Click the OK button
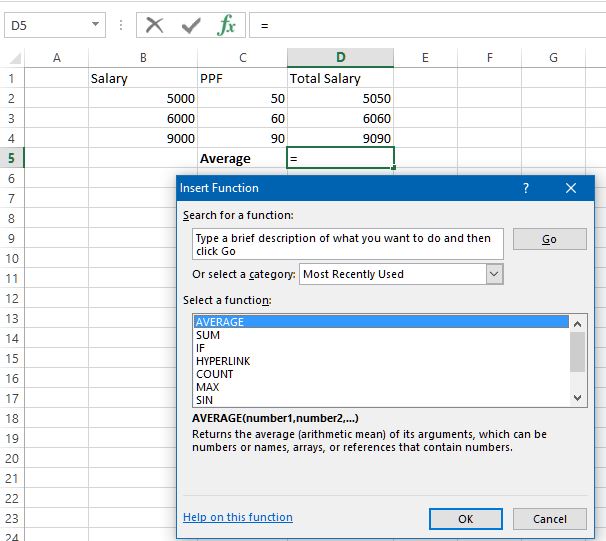606x541 pixels. [x=466, y=519]
